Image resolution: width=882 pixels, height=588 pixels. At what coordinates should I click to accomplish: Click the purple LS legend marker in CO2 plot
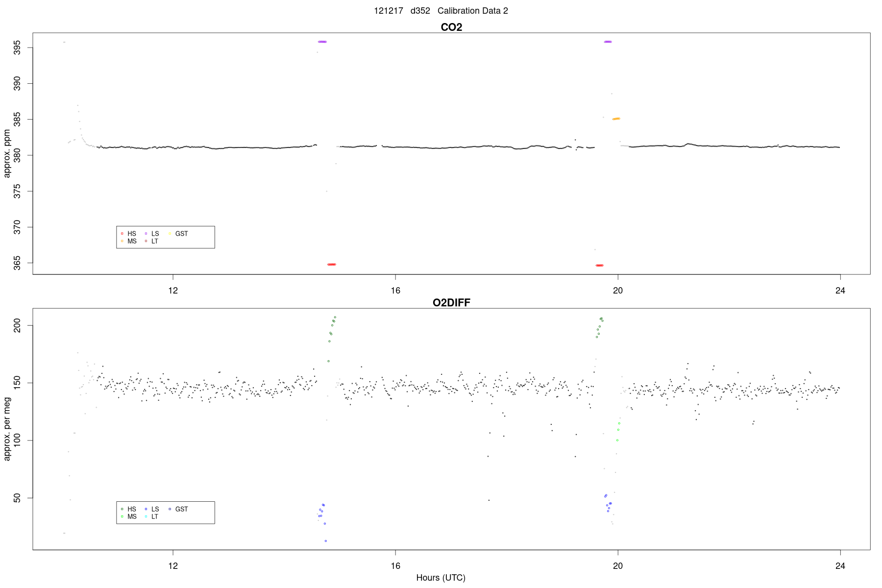pyautogui.click(x=146, y=234)
